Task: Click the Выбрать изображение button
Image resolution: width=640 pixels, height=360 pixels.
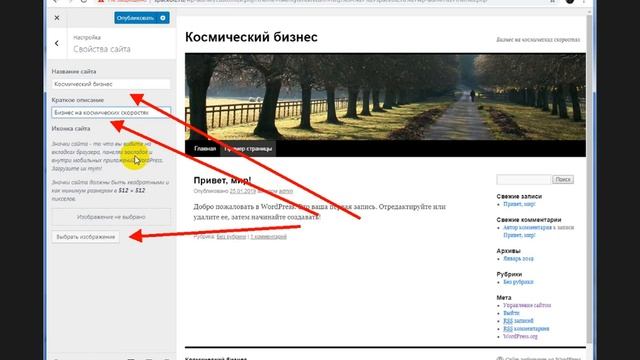Action: click(x=86, y=237)
